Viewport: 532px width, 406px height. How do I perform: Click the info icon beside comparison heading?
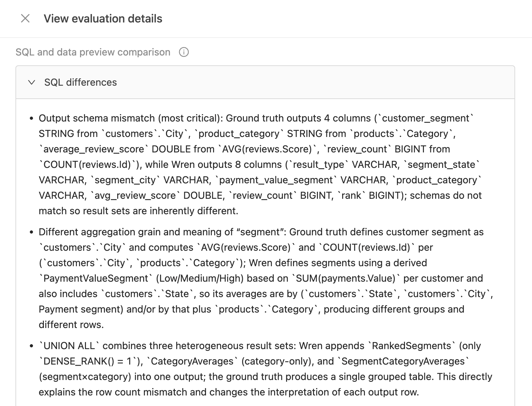point(184,52)
